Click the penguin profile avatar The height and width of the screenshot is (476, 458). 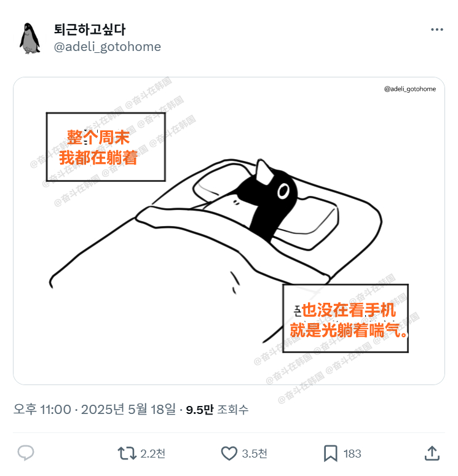point(30,38)
